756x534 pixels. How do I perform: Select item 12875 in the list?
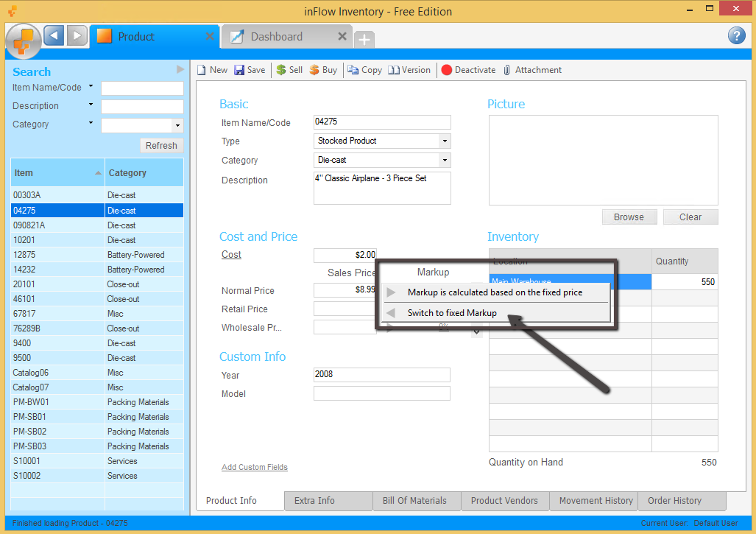point(97,255)
